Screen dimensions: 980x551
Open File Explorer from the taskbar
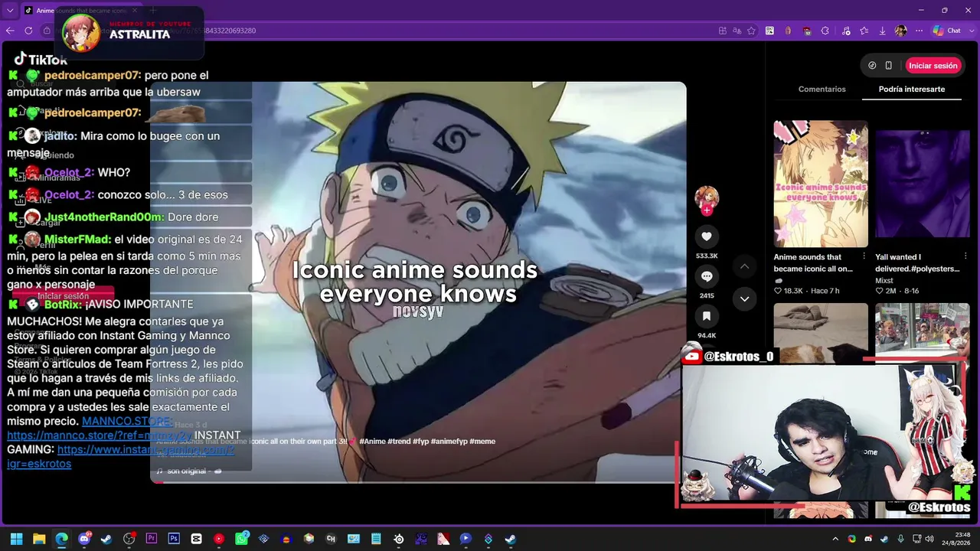tap(39, 539)
